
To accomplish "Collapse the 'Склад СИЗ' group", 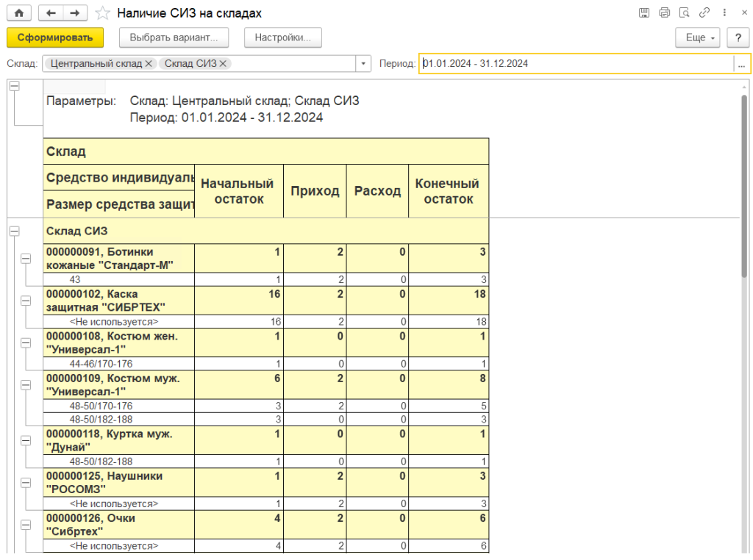I will pos(14,231).
